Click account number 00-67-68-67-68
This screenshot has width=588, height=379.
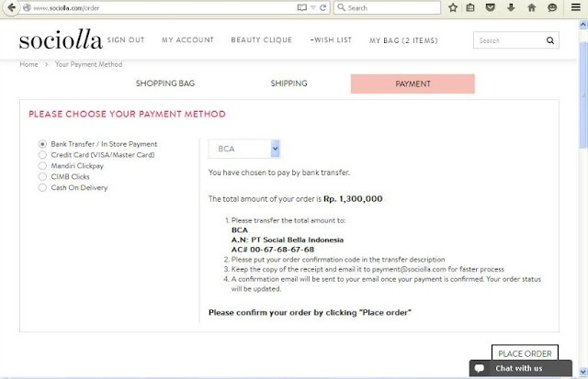[282, 250]
